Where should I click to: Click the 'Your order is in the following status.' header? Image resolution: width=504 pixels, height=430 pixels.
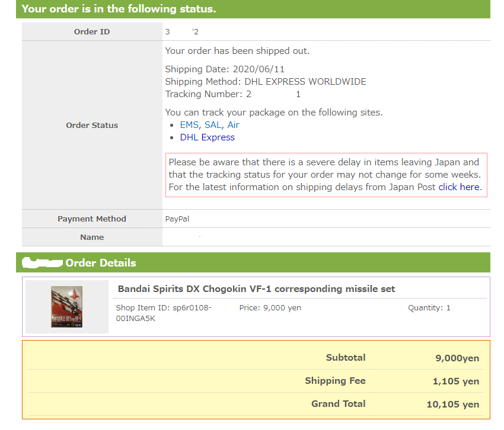coord(253,9)
